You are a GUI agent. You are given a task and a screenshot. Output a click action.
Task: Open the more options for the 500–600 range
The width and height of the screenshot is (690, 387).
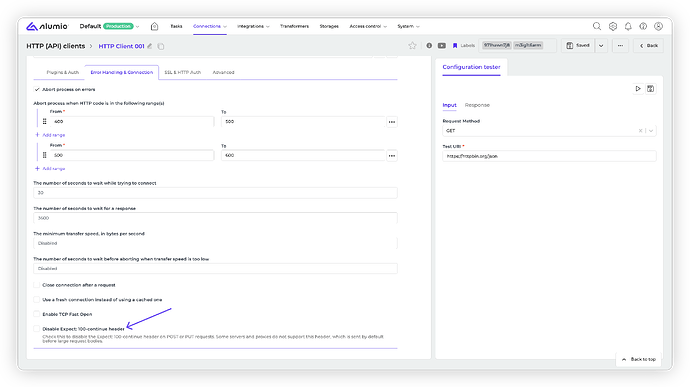pyautogui.click(x=392, y=155)
